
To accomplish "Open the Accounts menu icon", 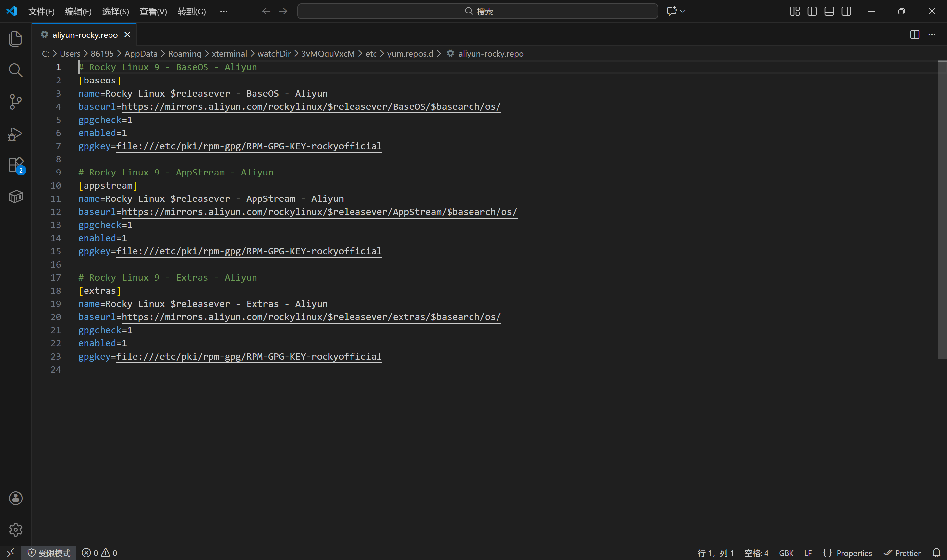I will pyautogui.click(x=15, y=498).
